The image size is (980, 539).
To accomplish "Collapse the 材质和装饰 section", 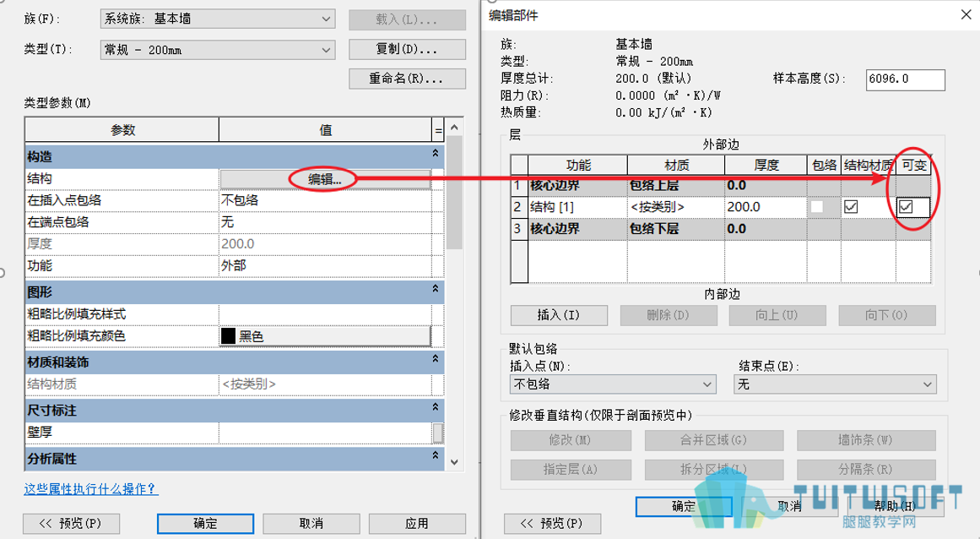I will pos(436,359).
